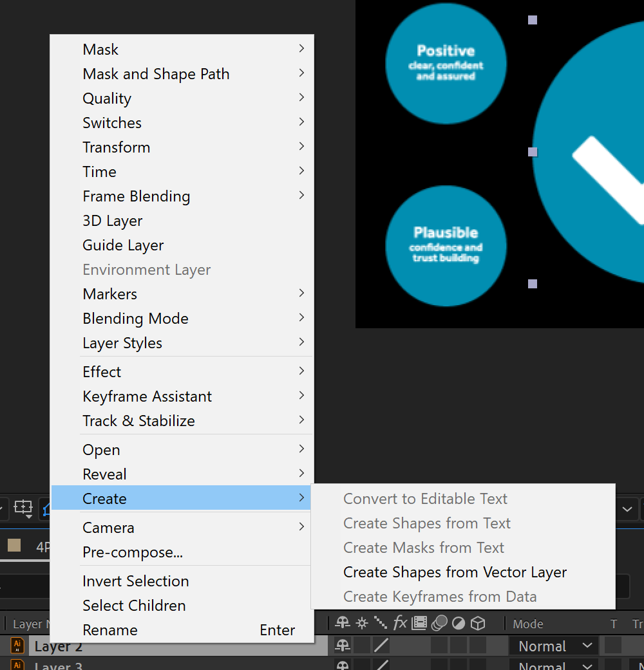Viewport: 644px width, 670px height.
Task: Click the Motion Blur column header icon
Action: click(439, 623)
